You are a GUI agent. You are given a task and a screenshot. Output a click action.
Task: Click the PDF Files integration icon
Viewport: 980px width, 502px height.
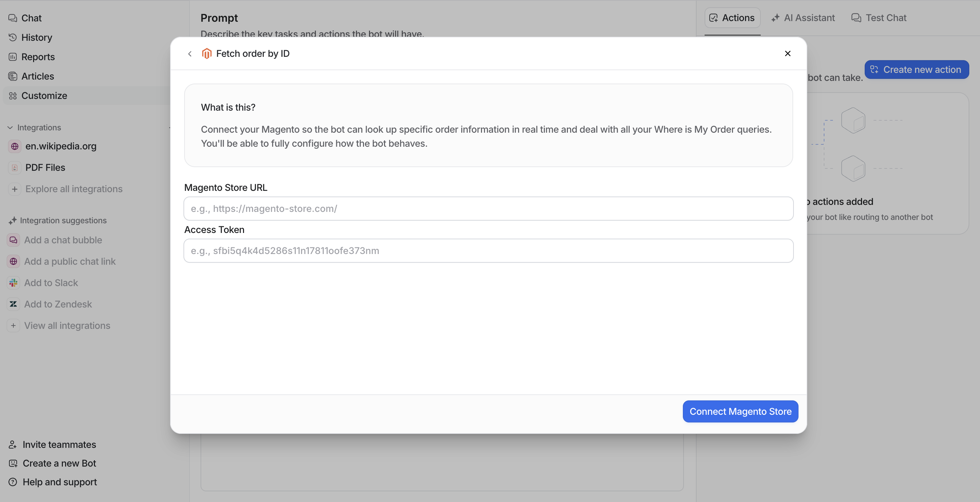click(x=14, y=167)
